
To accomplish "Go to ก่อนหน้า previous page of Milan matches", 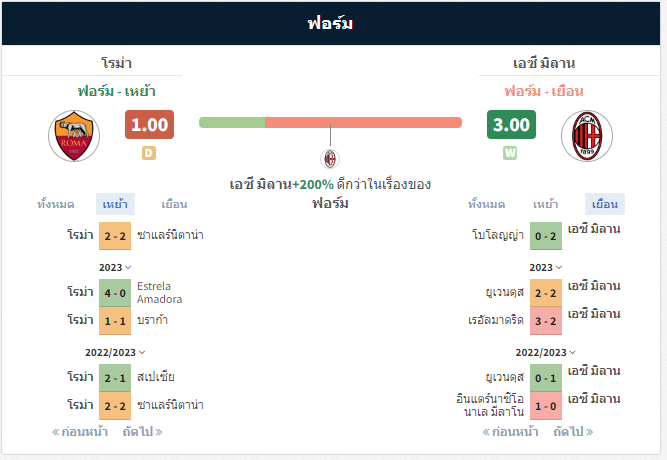I will 510,432.
